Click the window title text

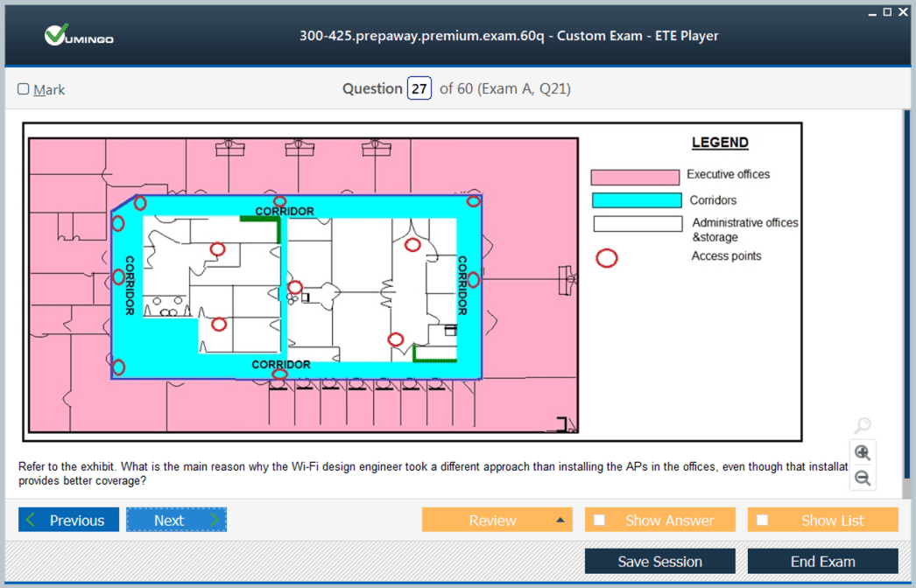(509, 36)
